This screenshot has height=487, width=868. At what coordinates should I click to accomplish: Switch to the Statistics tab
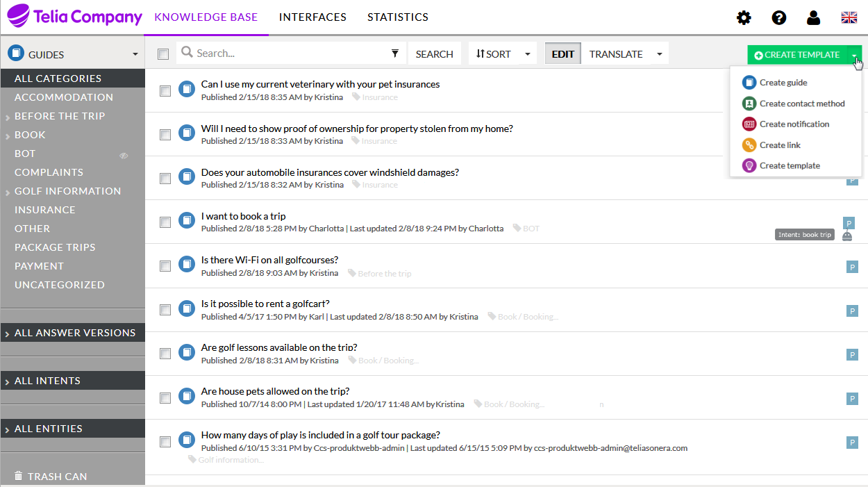398,17
